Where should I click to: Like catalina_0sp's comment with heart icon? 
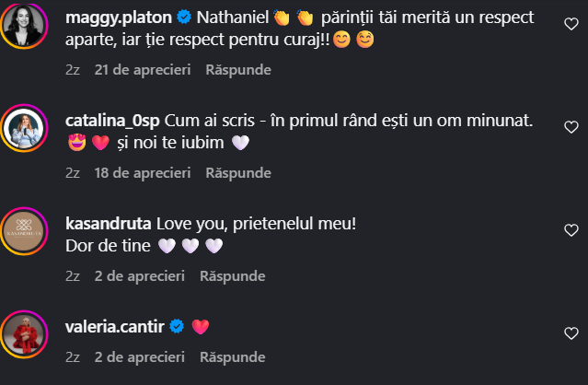click(x=571, y=128)
